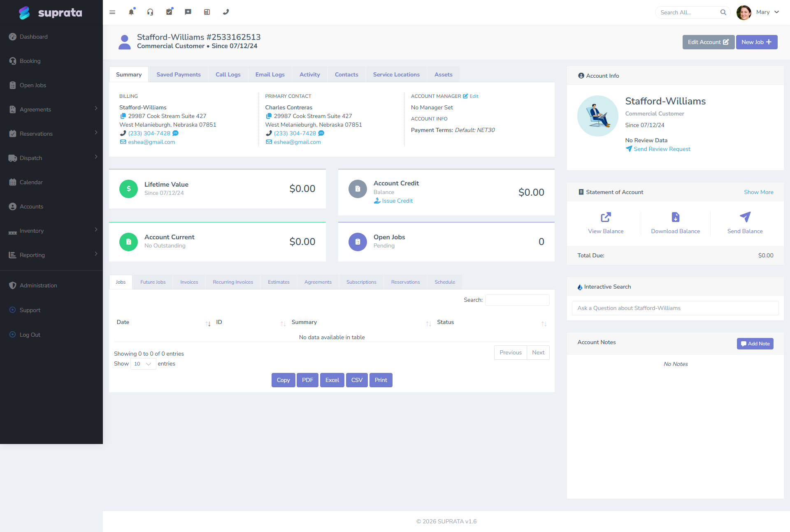The image size is (790, 532).
Task: Click the Copy button
Action: pyautogui.click(x=283, y=380)
